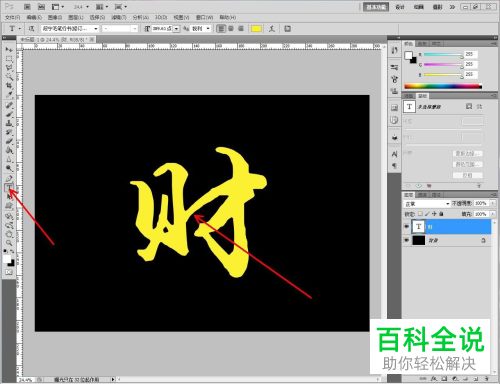
Task: Hide the 背景 layer with its eye icon
Action: click(406, 240)
